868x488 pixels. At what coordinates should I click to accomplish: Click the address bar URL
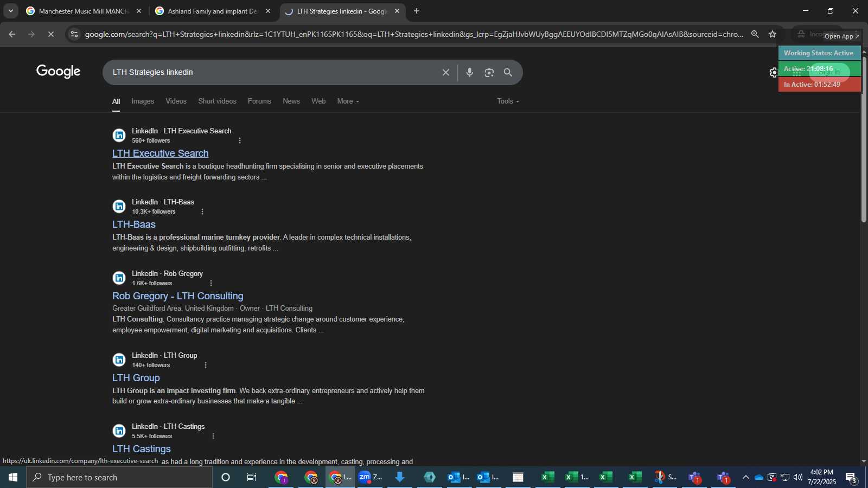[x=414, y=34]
